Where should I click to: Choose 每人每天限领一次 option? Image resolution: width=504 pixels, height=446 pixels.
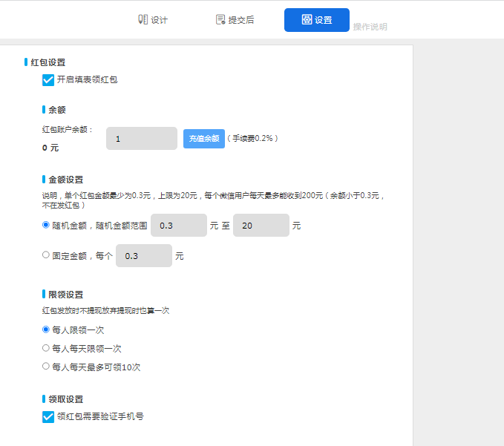[x=46, y=347]
